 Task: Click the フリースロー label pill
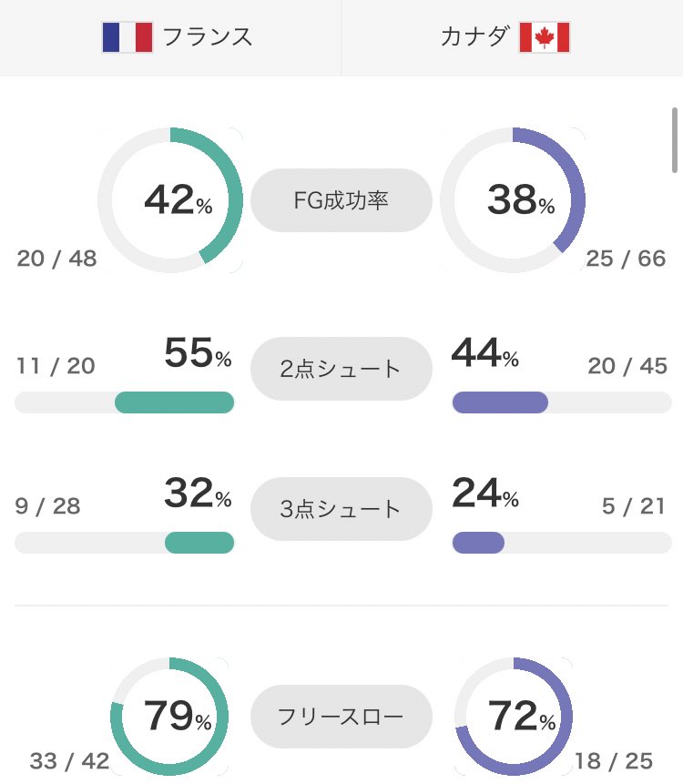pyautogui.click(x=341, y=717)
